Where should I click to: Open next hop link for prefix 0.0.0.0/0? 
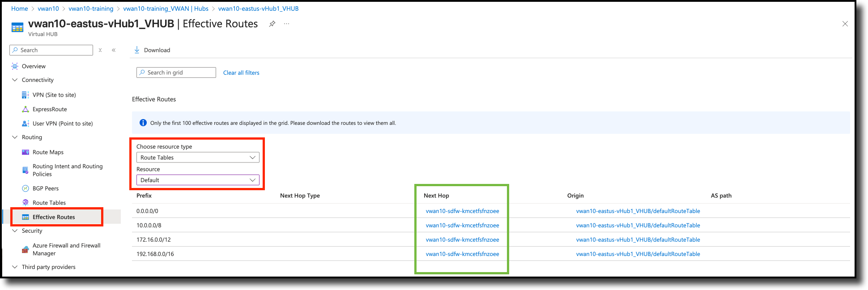(x=462, y=211)
